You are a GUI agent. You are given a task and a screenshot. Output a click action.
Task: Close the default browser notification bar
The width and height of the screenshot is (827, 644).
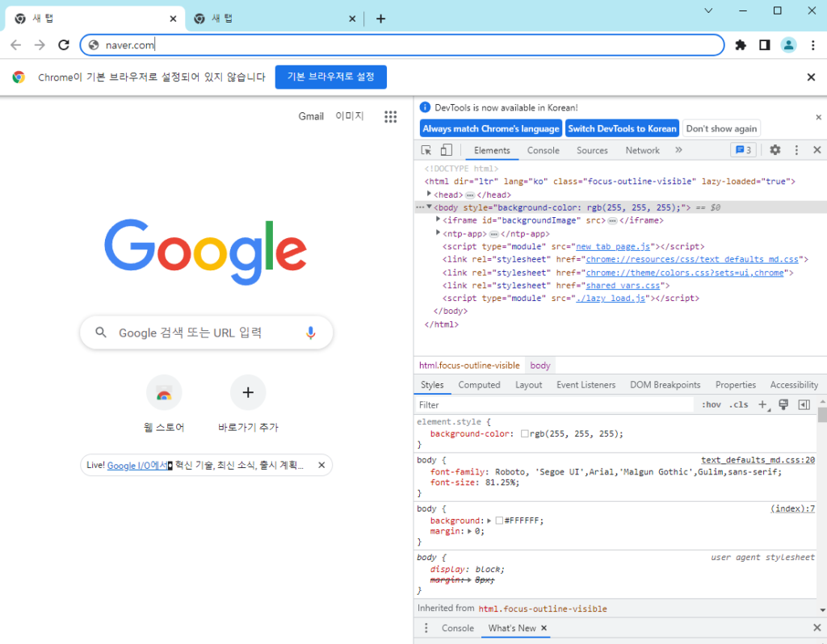(811, 77)
